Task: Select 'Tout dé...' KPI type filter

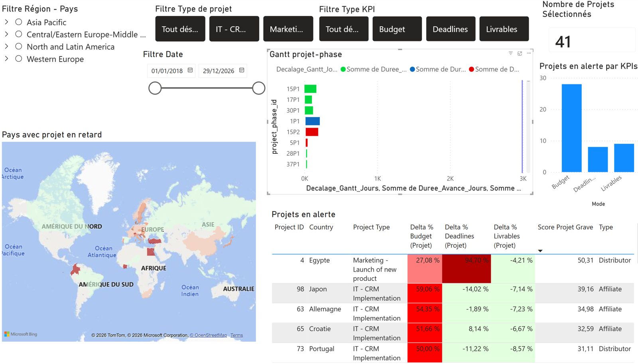Action: 344,29
